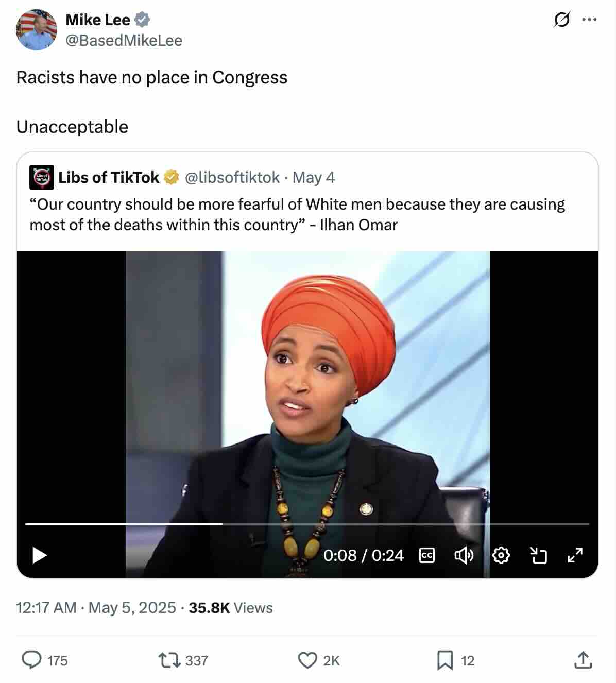The height and width of the screenshot is (683, 616).
Task: Open video settings gear
Action: pyautogui.click(x=501, y=555)
